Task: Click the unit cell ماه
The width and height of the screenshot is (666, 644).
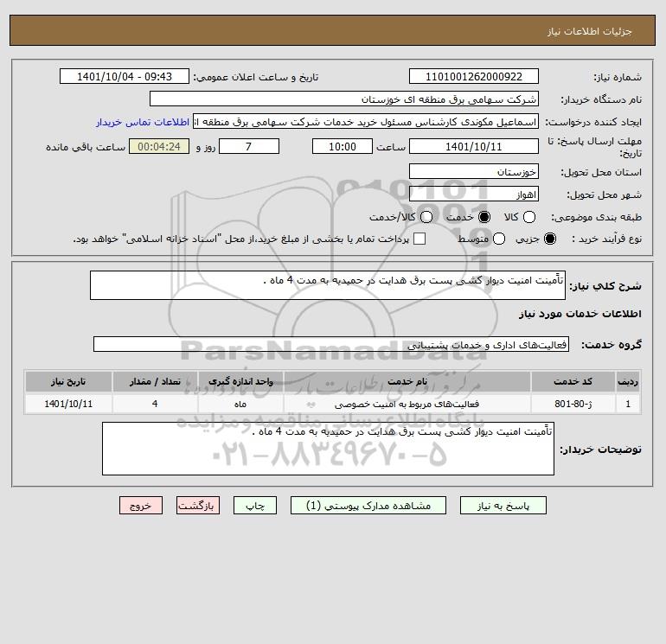Action: coord(240,404)
